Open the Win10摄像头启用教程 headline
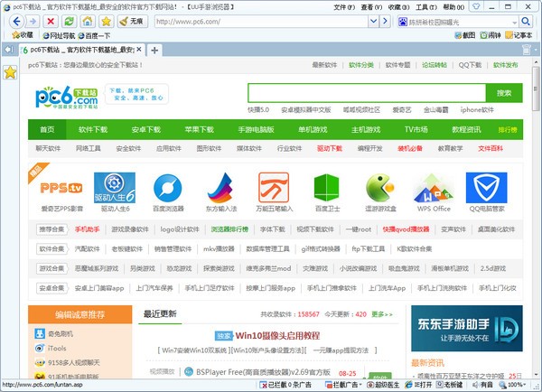 tap(277, 336)
